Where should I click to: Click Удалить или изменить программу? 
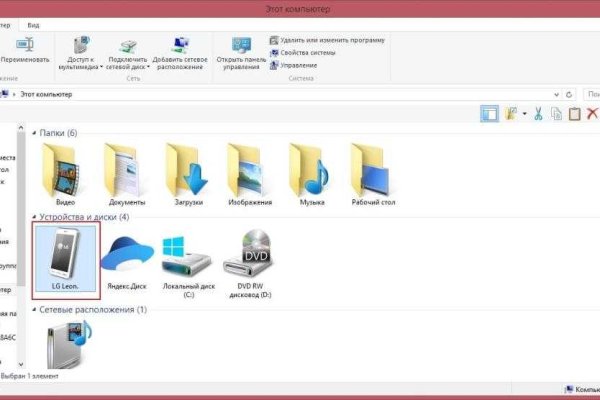tap(324, 40)
